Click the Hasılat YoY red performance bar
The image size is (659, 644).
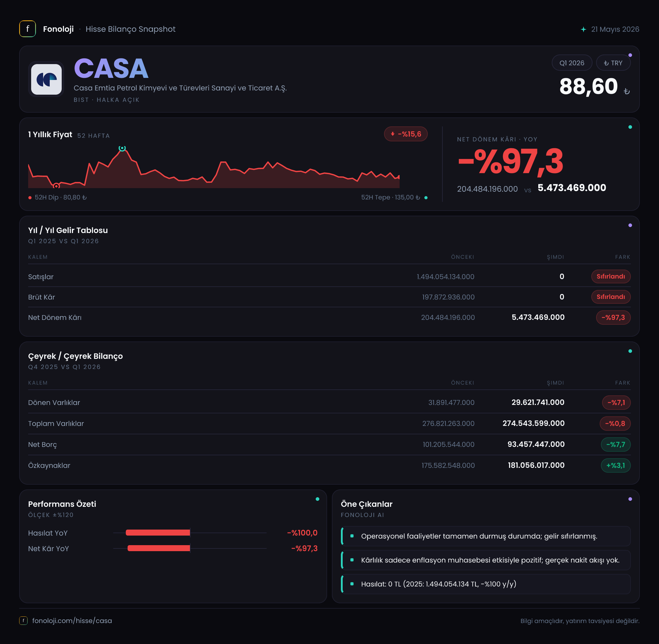pyautogui.click(x=158, y=533)
